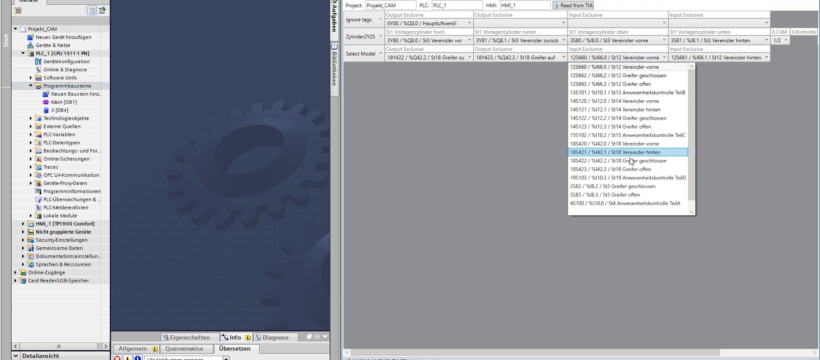Open the Querverweise tab
The height and width of the screenshot is (360, 820).
tap(184, 348)
